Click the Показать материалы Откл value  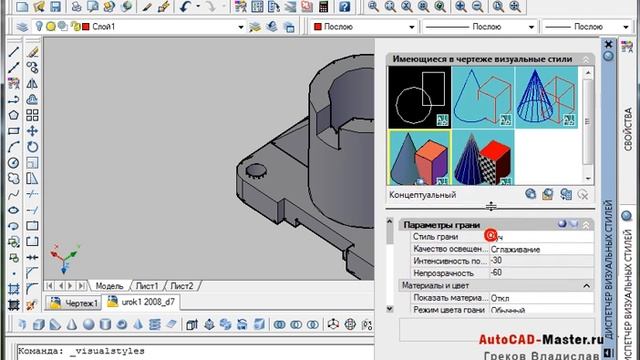tap(541, 298)
